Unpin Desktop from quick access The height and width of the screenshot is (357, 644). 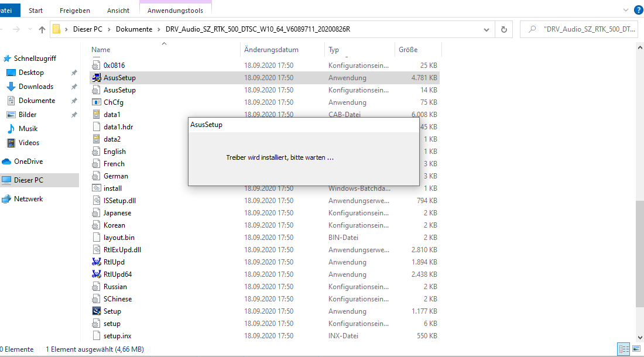[74, 73]
